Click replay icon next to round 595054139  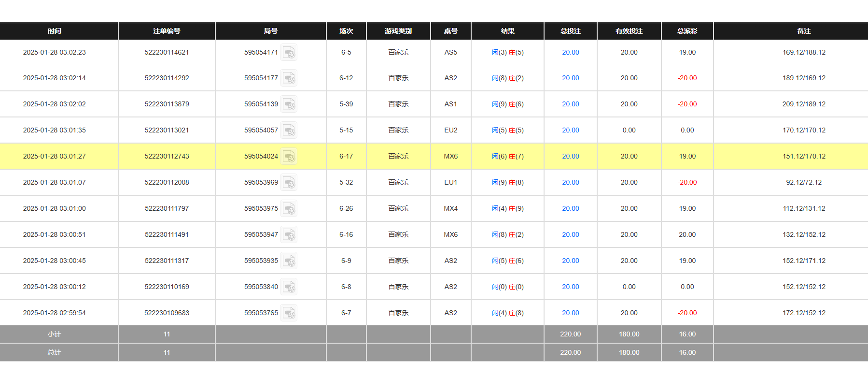click(x=289, y=104)
